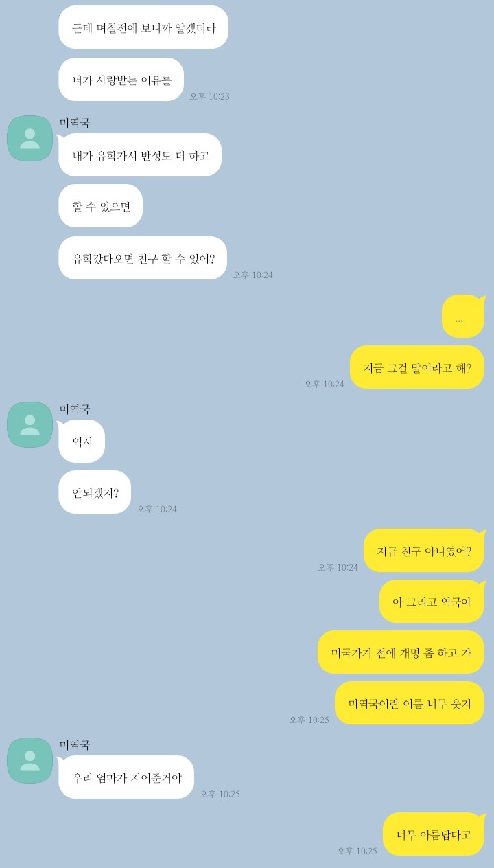Tap the '내가 유학가서 반성도 더 하고' bubble

click(140, 155)
